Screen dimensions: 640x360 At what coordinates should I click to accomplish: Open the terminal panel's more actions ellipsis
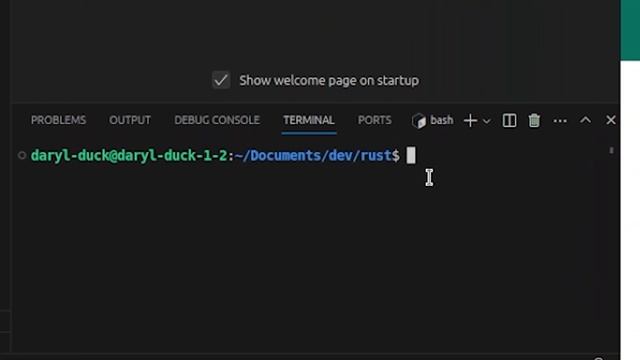(560, 121)
